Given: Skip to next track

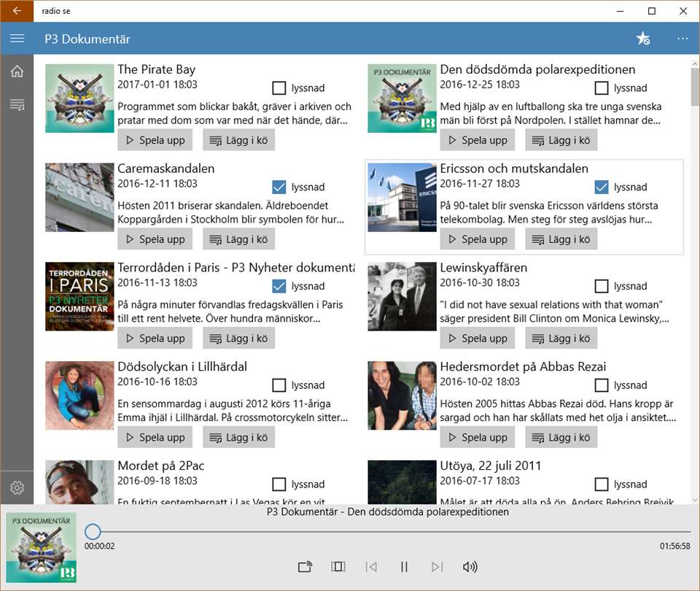Looking at the screenshot, I should coord(437,567).
